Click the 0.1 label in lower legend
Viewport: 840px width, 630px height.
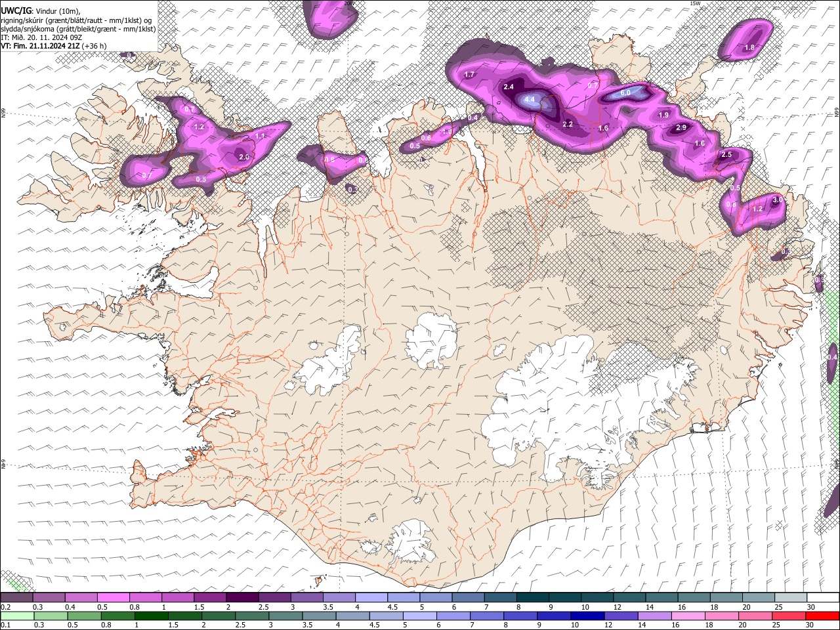(5, 625)
